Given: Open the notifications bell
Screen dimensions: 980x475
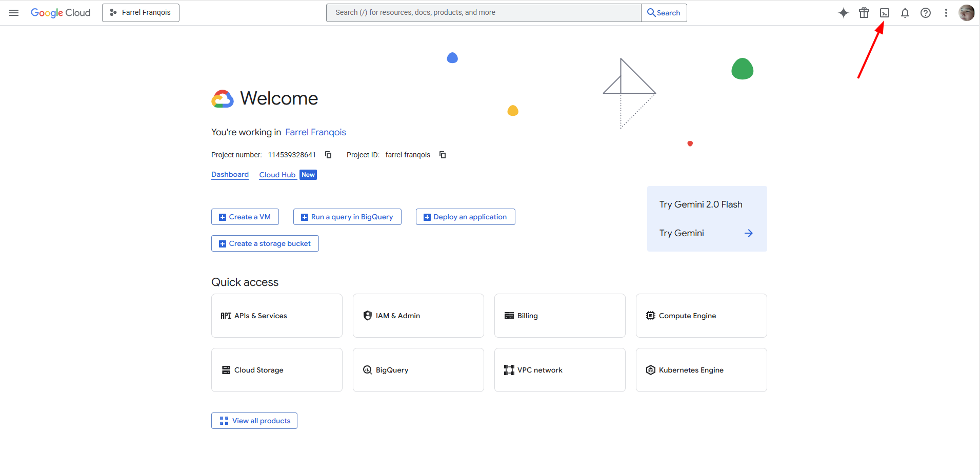Looking at the screenshot, I should tap(905, 13).
